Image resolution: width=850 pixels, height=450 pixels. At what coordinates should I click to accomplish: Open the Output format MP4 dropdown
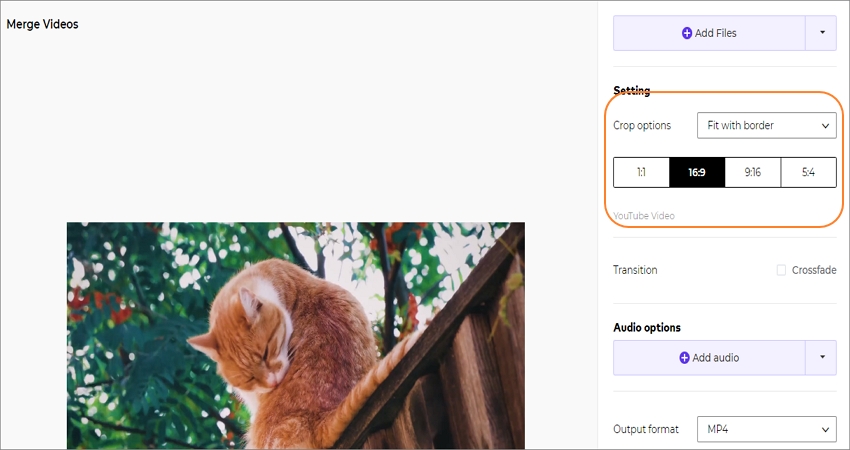coord(767,429)
